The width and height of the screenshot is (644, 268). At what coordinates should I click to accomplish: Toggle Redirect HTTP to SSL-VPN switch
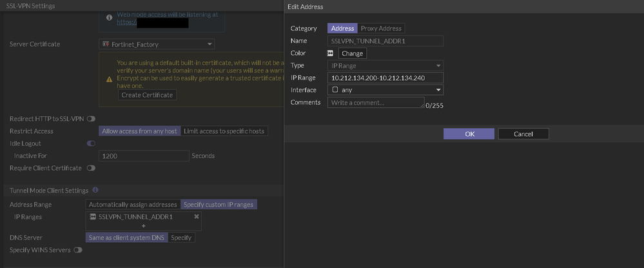tap(91, 119)
